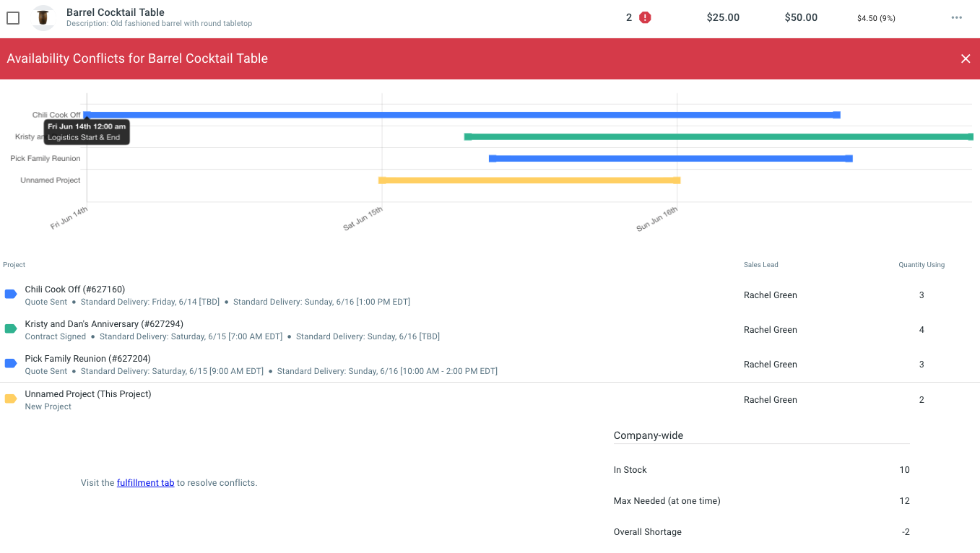Click the $25.00 unit price
The image size is (980, 553).
tap(723, 17)
